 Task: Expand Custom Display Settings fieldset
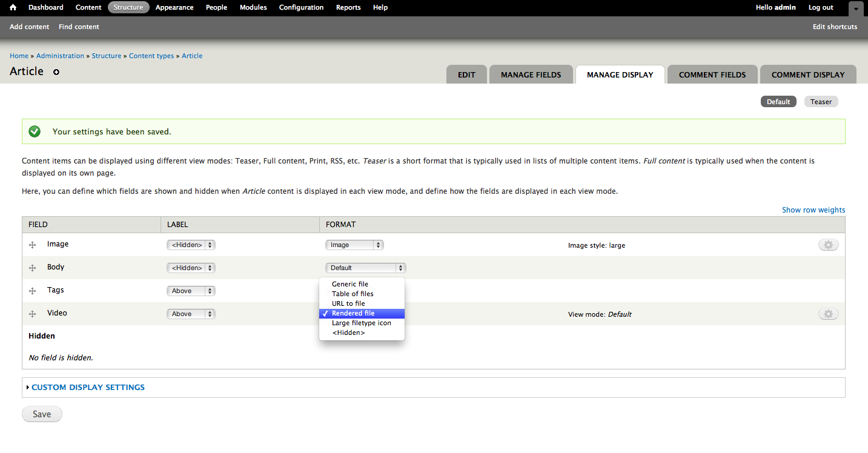[88, 388]
